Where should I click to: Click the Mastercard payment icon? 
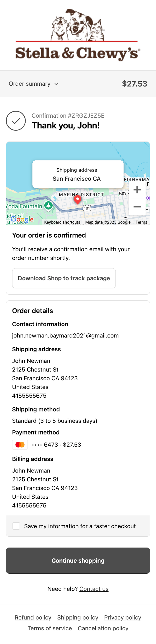coord(20,445)
